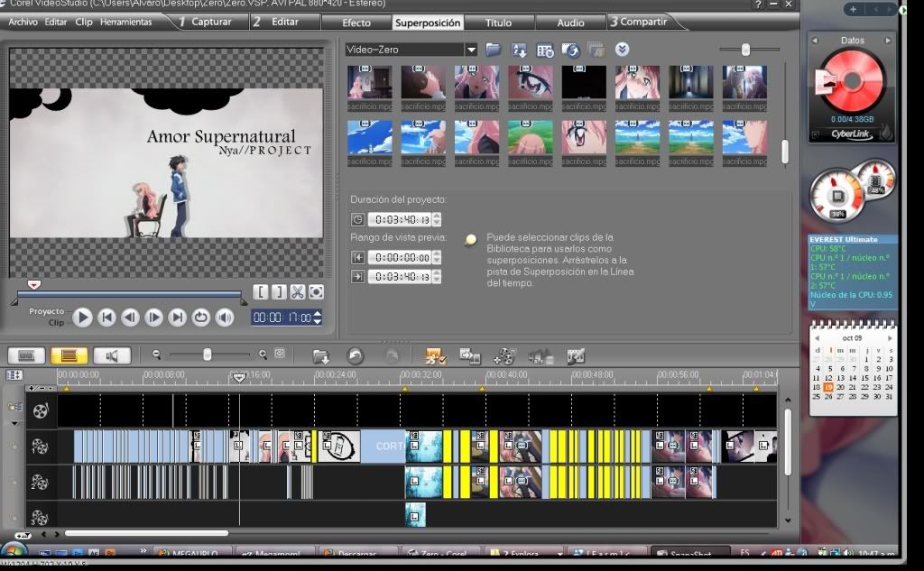This screenshot has width=924, height=571.
Task: Click the project duration field stepper
Action: [436, 220]
